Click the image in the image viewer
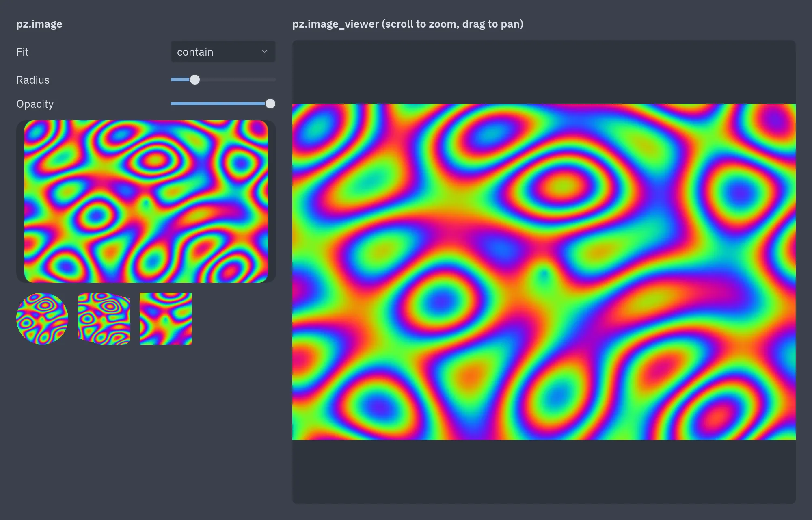 pyautogui.click(x=544, y=272)
